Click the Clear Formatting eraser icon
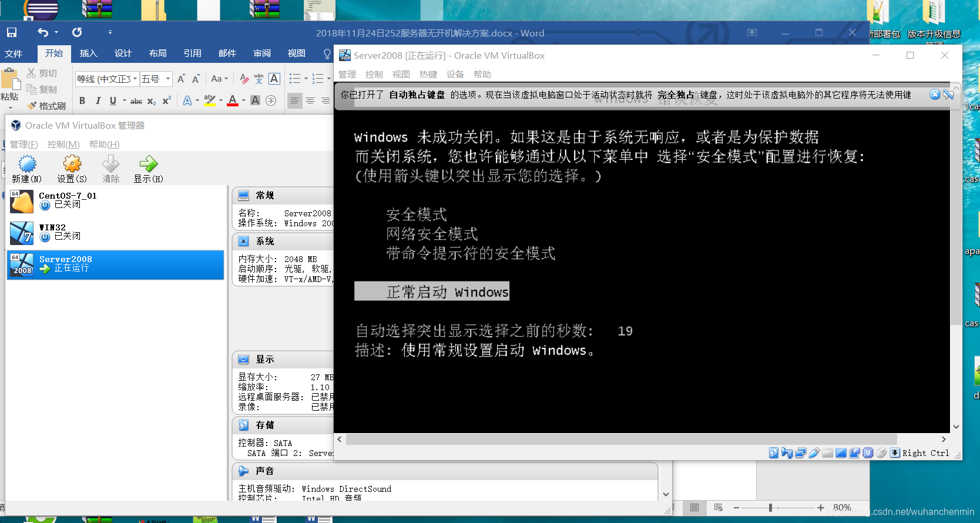Image resolution: width=980 pixels, height=523 pixels. 244,79
